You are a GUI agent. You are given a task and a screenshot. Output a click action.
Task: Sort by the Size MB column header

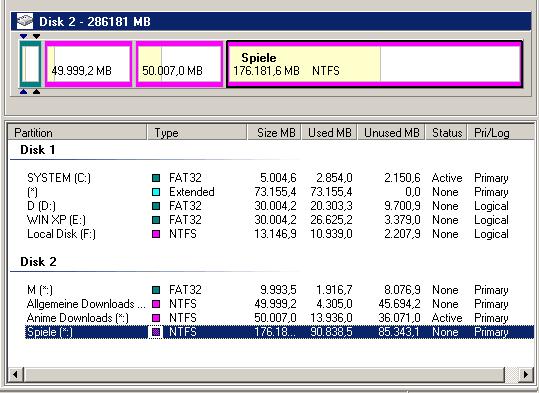coord(274,133)
